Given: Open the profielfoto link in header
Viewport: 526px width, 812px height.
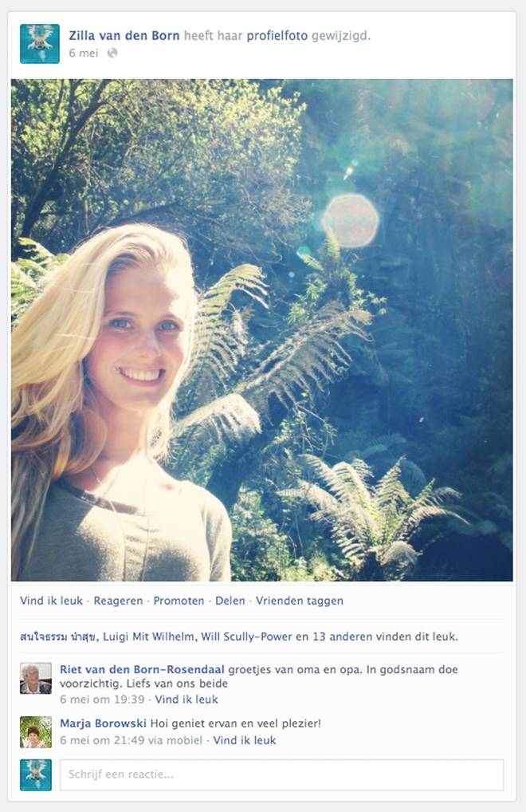Looking at the screenshot, I should 277,36.
